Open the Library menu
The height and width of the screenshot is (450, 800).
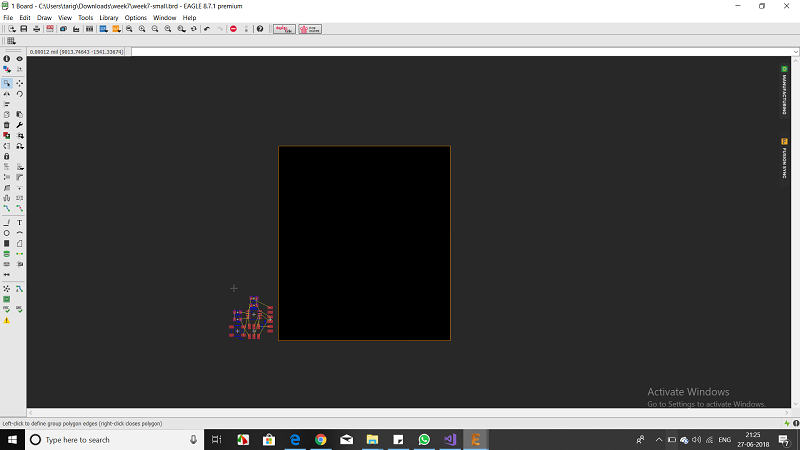coord(109,17)
